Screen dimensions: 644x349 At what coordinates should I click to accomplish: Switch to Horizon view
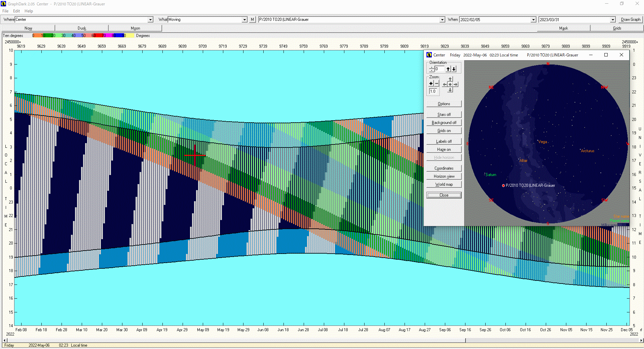point(444,176)
